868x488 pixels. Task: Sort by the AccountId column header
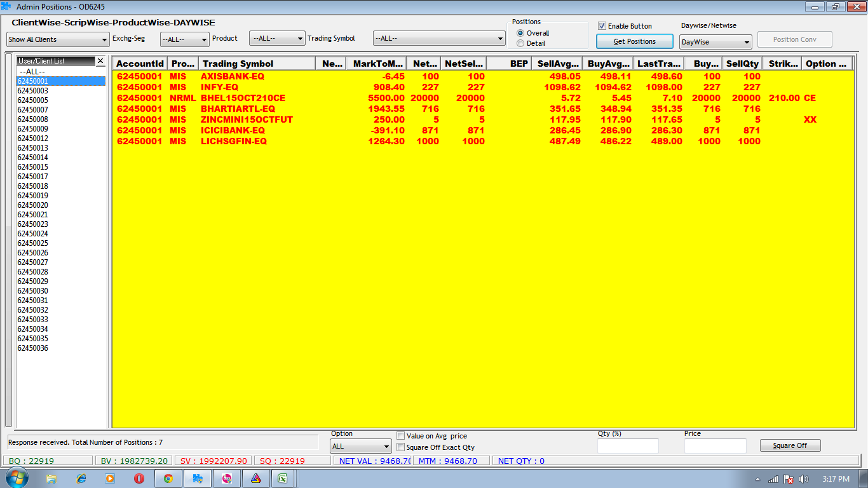(140, 64)
